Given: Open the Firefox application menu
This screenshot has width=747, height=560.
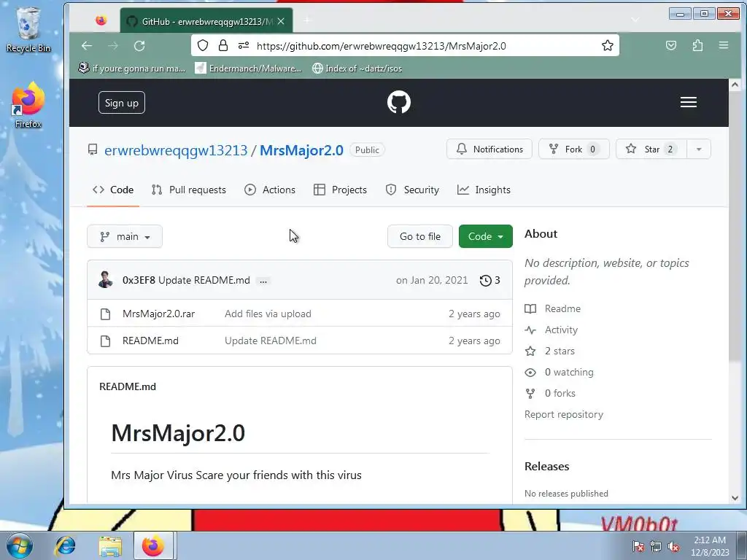Looking at the screenshot, I should click(x=724, y=45).
